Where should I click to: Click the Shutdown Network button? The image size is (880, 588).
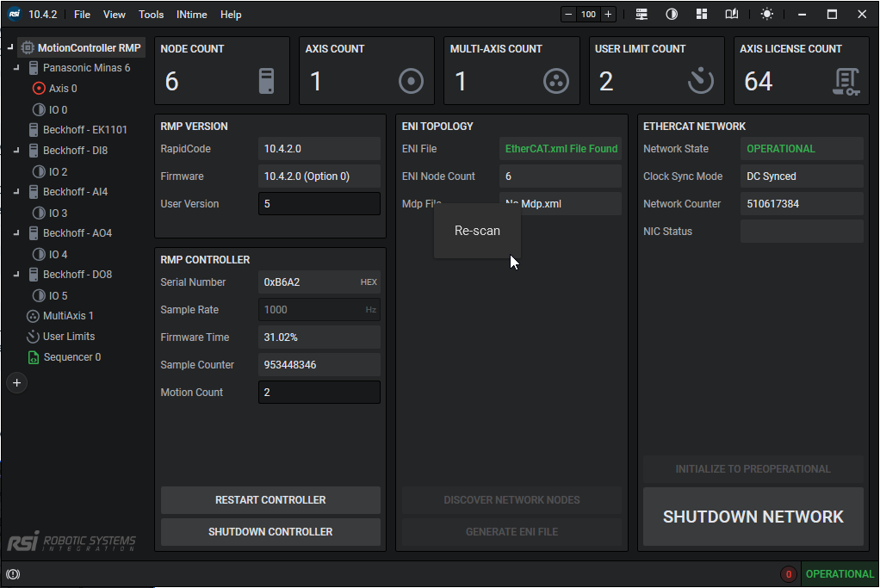pyautogui.click(x=753, y=517)
